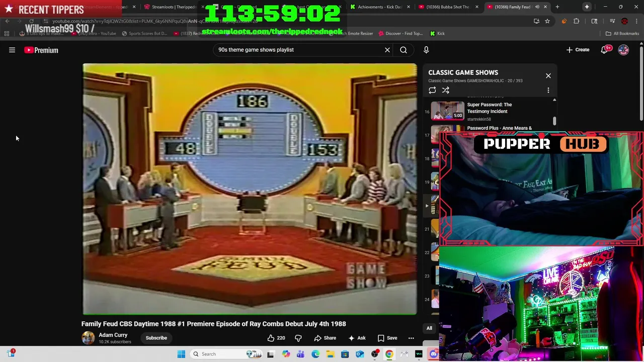Save the video to a playlist
This screenshot has height=362, width=644.
pyautogui.click(x=387, y=338)
